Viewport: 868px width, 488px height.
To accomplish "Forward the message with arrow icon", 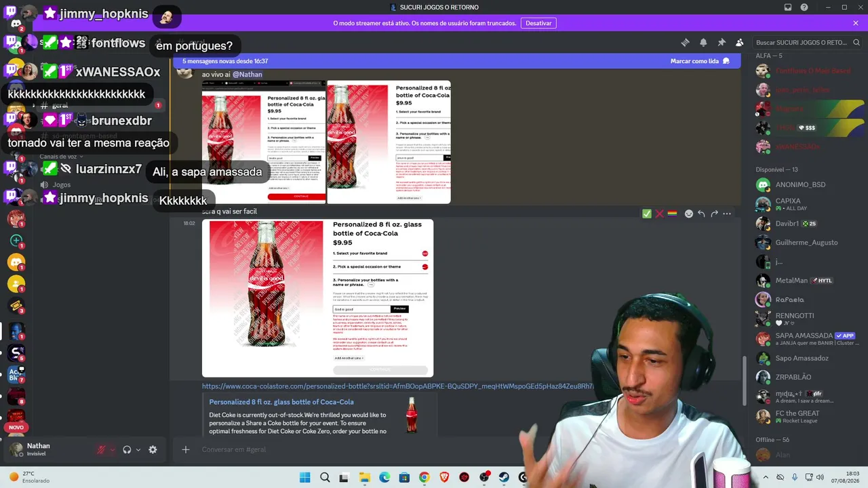I will pos(714,213).
